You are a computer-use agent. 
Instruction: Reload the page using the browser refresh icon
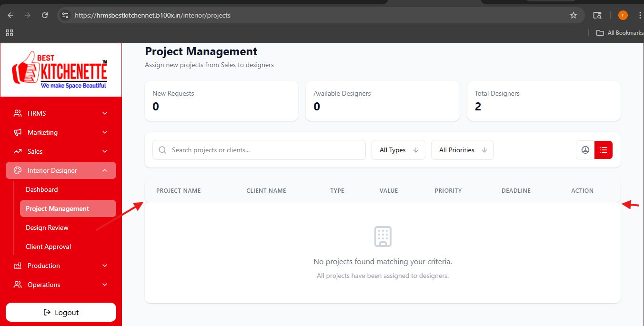point(45,15)
